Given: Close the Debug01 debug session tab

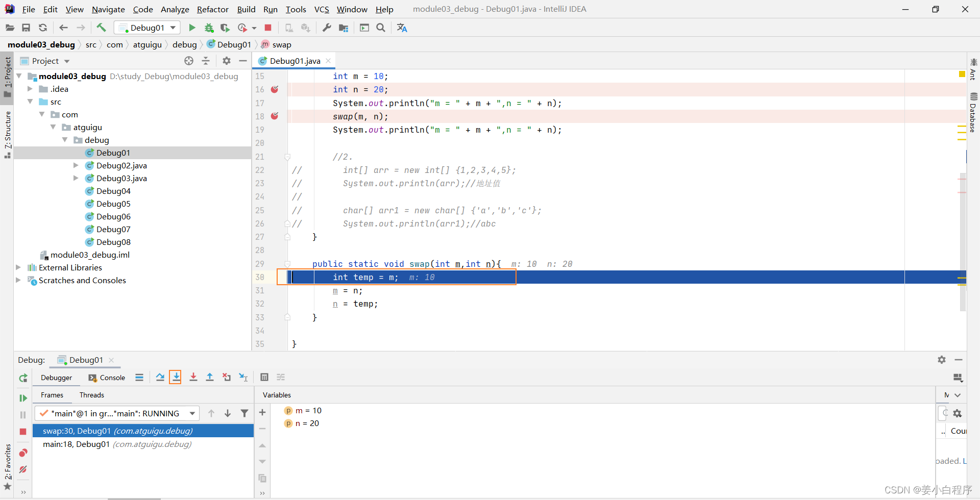Looking at the screenshot, I should click(x=111, y=360).
